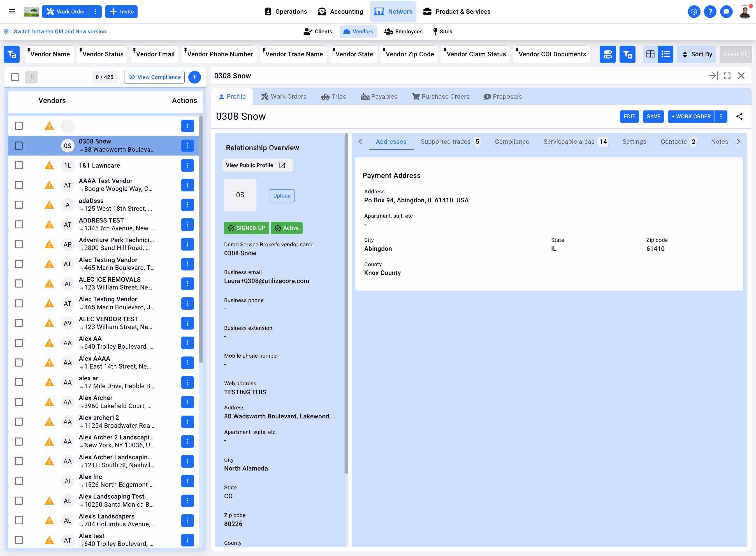
Task: Click the share icon beside Work Order
Action: click(x=739, y=117)
